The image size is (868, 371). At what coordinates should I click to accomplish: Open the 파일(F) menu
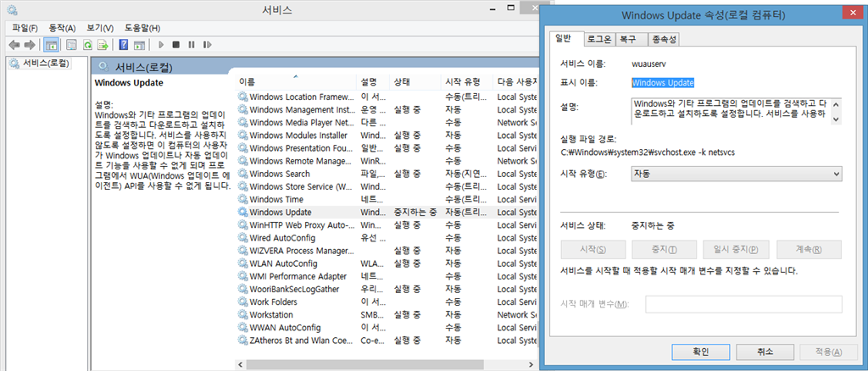25,28
